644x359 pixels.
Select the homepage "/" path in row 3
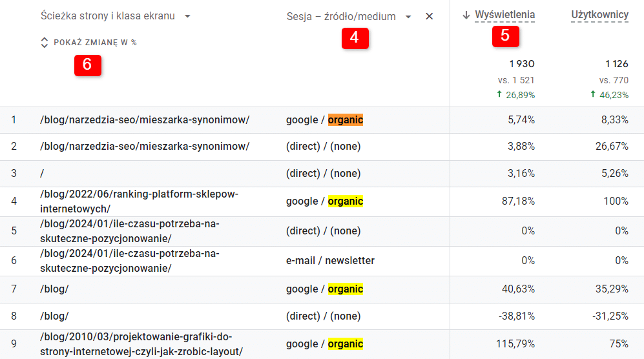[42, 174]
